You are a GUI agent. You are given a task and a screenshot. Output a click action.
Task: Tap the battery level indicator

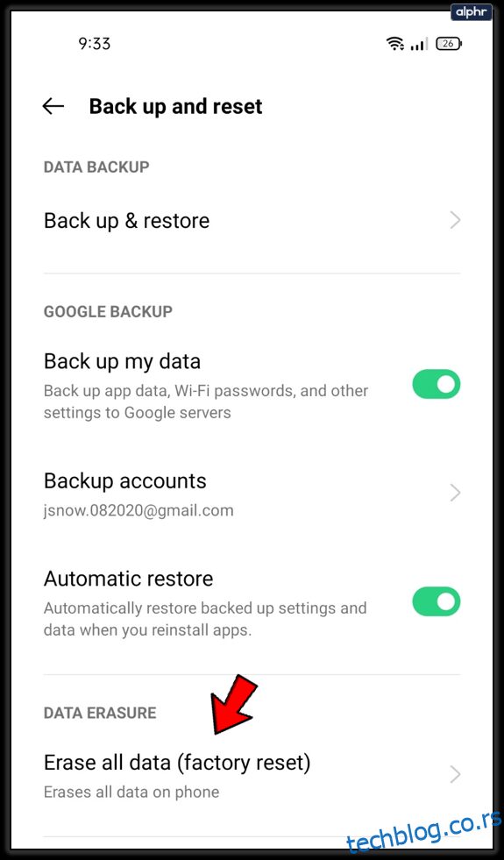(x=449, y=44)
